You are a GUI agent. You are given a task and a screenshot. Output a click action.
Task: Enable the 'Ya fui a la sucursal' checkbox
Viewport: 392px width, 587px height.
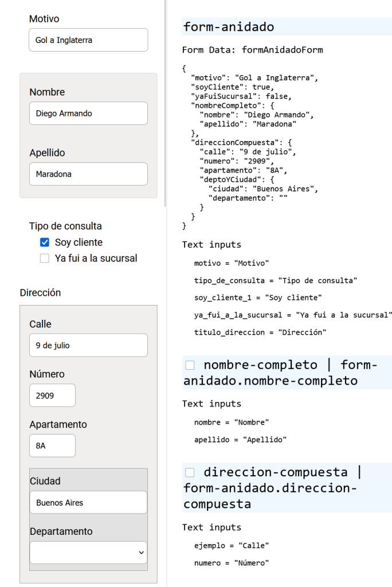tap(45, 259)
